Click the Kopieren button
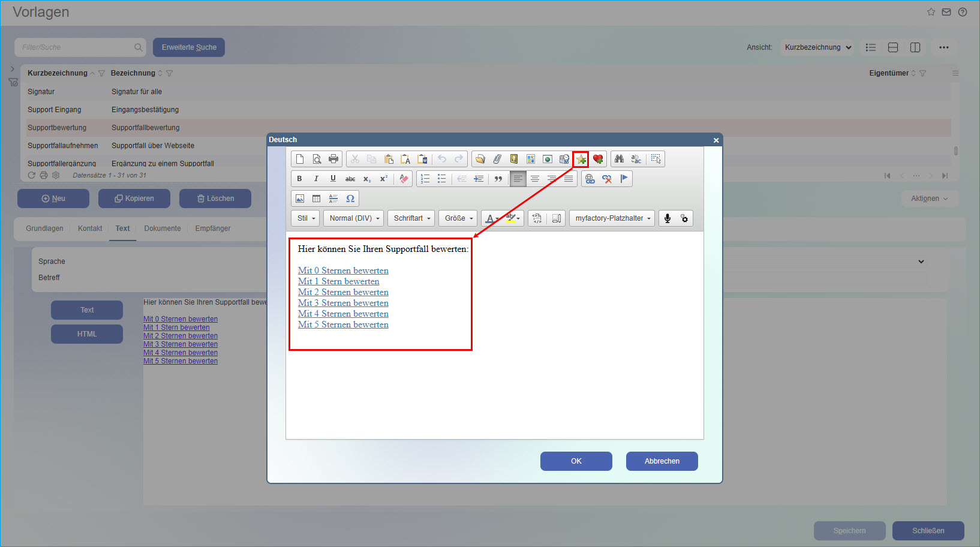This screenshot has height=547, width=980. click(134, 199)
